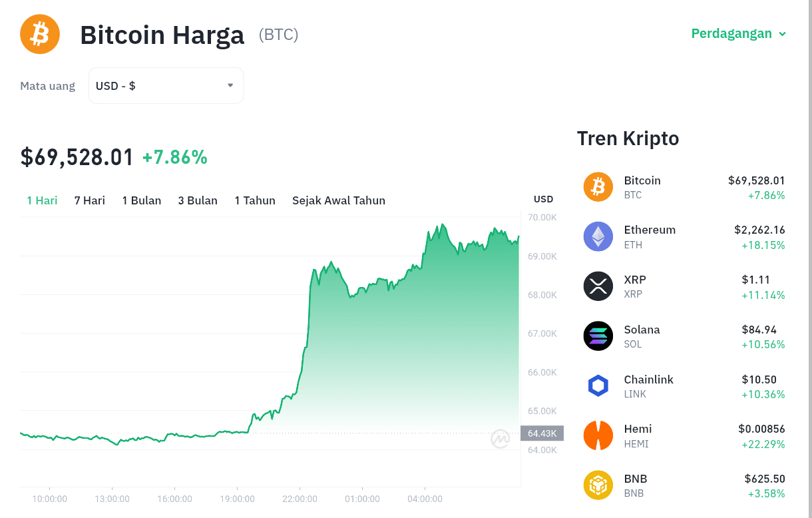Image resolution: width=812 pixels, height=518 pixels.
Task: Click the Bitcoin icon in Tren Kripto
Action: pyautogui.click(x=598, y=186)
